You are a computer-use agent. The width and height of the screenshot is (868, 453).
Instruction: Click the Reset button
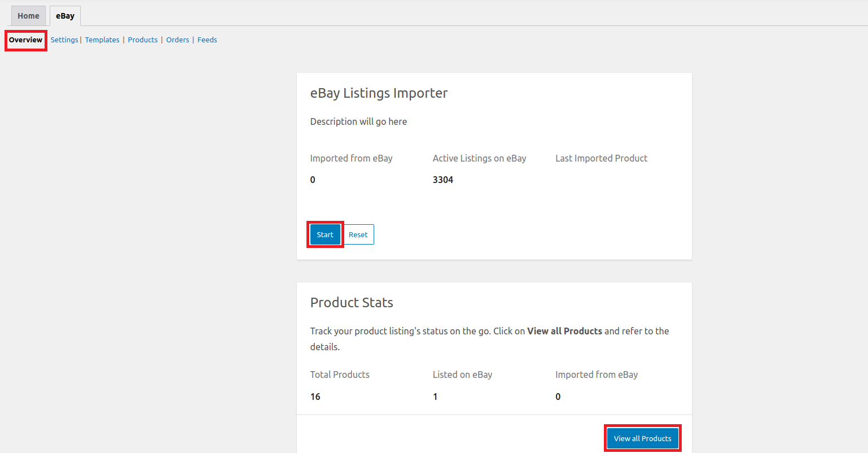click(358, 234)
